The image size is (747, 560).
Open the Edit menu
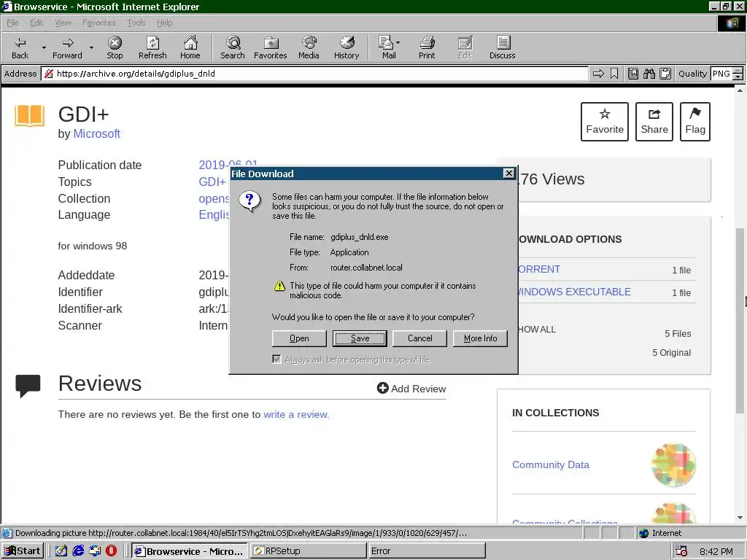click(x=36, y=23)
